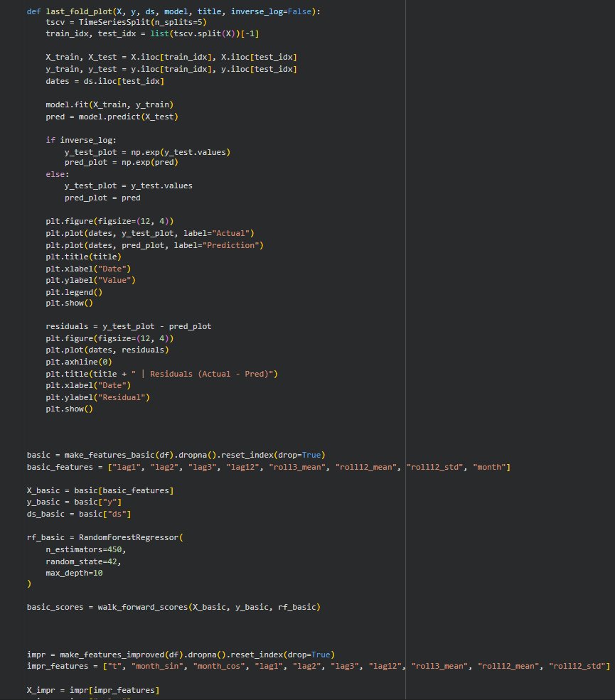Click the plt.plot line labeled "Actual"
This screenshot has height=700, width=615.
149,233
